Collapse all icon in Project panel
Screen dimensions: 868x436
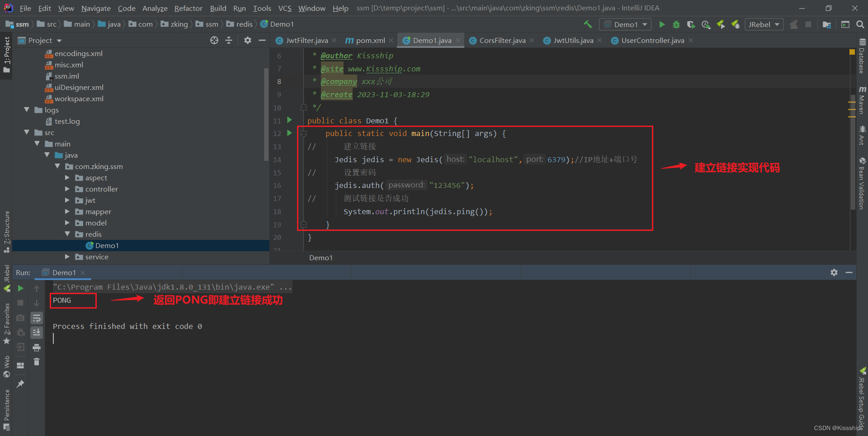pos(229,40)
